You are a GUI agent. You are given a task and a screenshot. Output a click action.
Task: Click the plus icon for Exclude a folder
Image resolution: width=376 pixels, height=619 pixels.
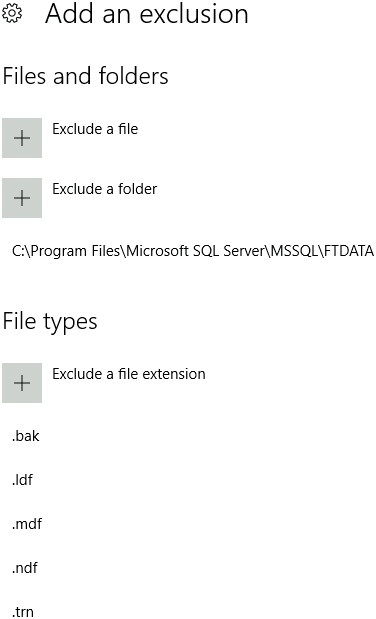point(22,198)
